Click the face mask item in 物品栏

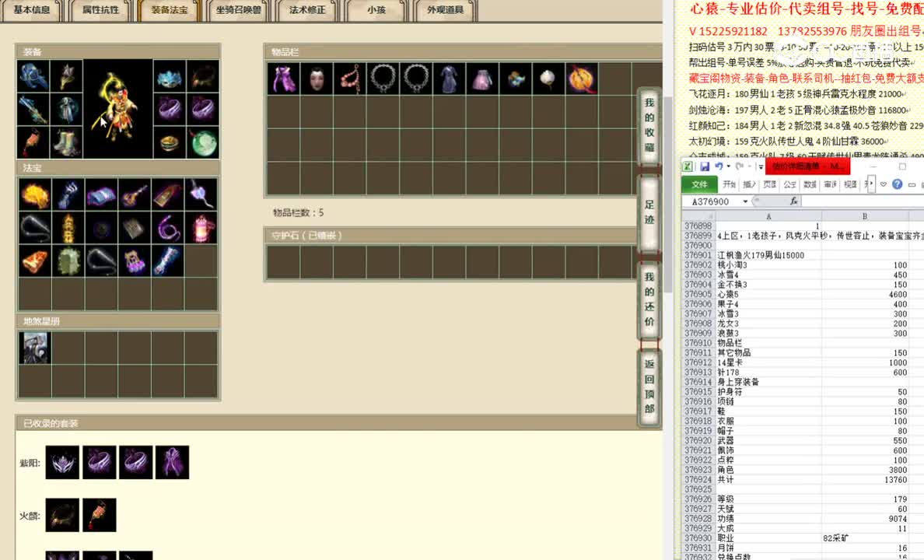click(317, 78)
